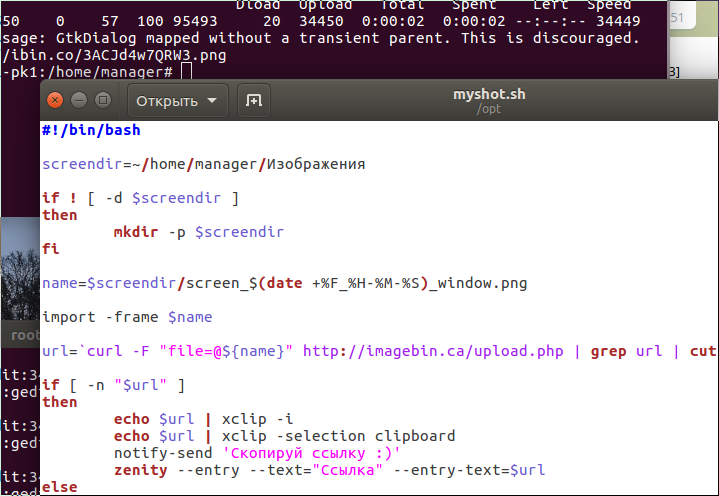Click the ibin.co/3ACJd4w7QRW3.png link in terminal
The image size is (719, 496).
tap(114, 55)
